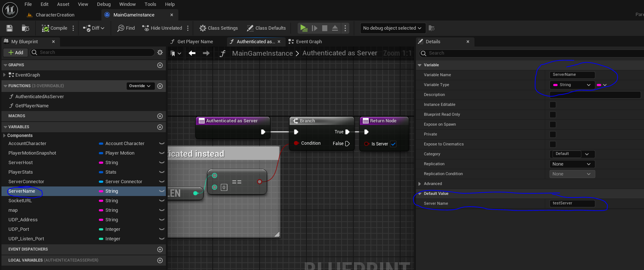644x270 pixels.
Task: Open the Asset menu
Action: (63, 4)
